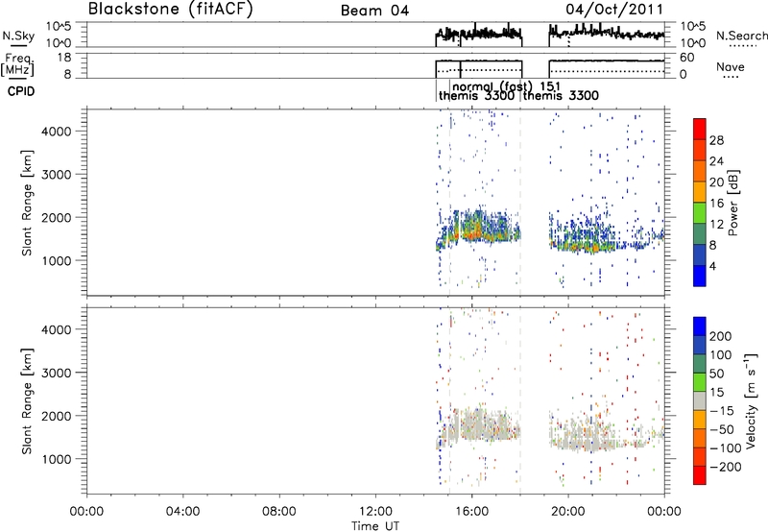Viewport: 768px width, 532px height.
Task: Click the 28 tick on power scale
Action: click(716, 140)
